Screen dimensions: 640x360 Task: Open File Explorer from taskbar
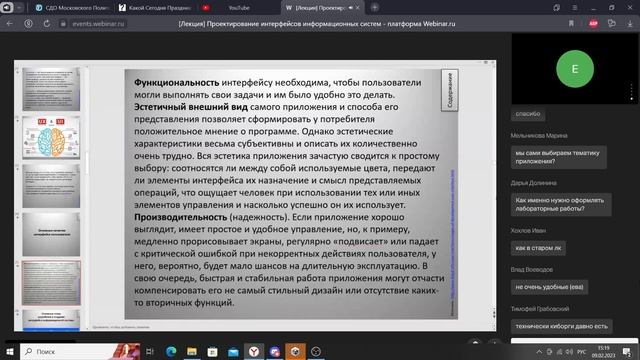192,351
